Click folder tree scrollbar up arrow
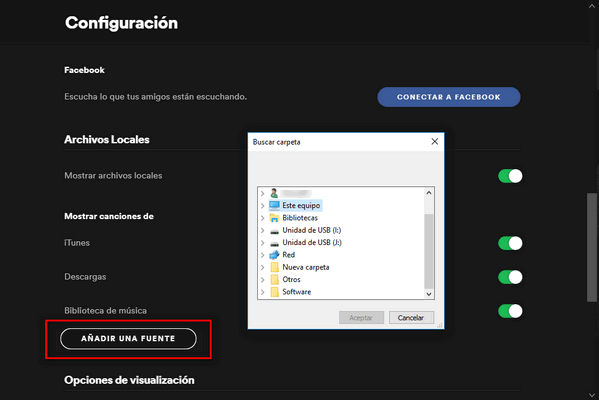This screenshot has height=400, width=599. click(x=429, y=193)
